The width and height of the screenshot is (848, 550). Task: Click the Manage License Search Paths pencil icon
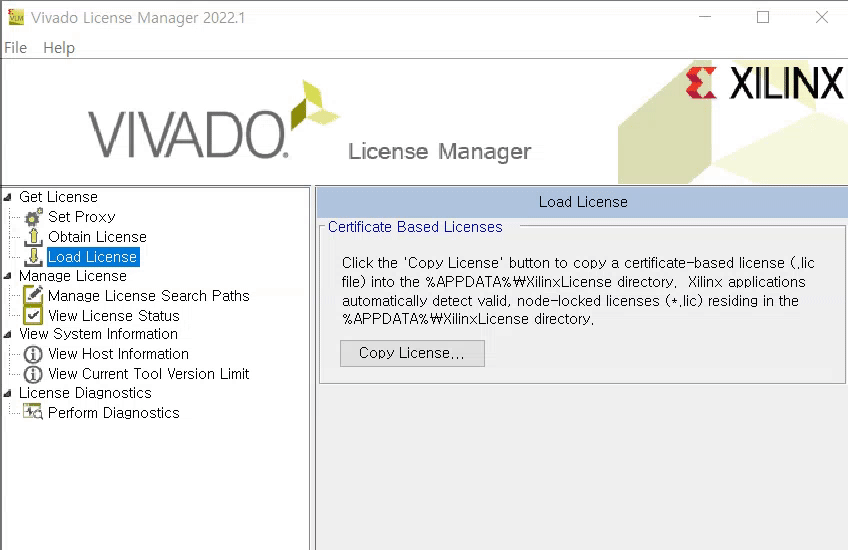click(33, 295)
